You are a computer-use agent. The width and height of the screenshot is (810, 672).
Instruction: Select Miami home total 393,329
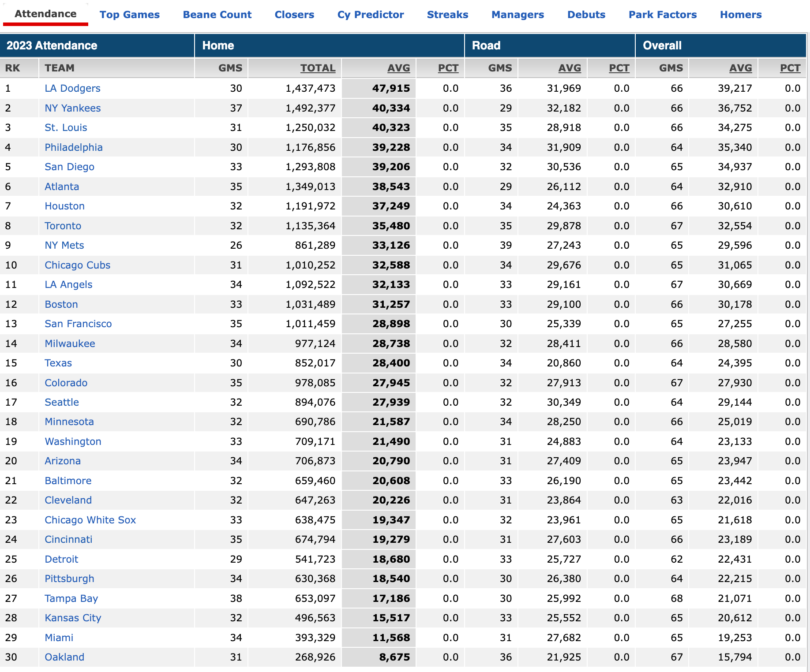tap(315, 638)
